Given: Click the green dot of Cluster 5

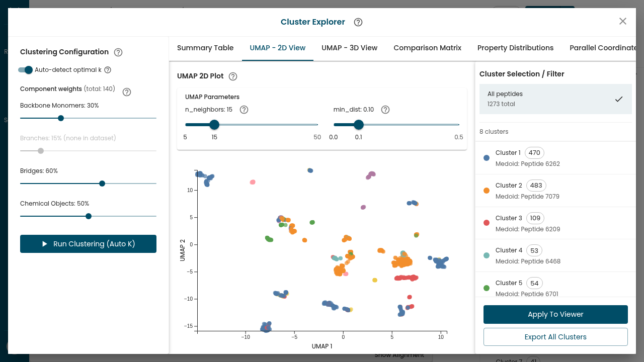Looking at the screenshot, I should [487, 288].
